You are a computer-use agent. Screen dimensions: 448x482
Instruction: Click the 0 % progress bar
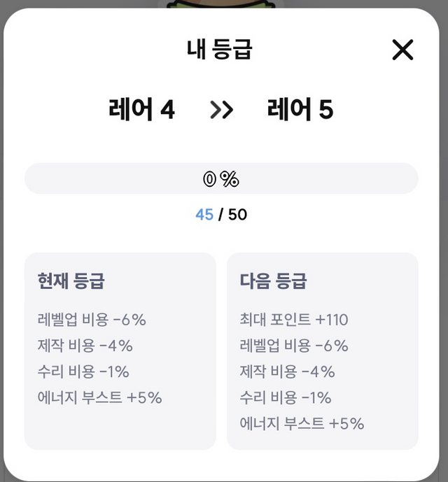tap(221, 178)
